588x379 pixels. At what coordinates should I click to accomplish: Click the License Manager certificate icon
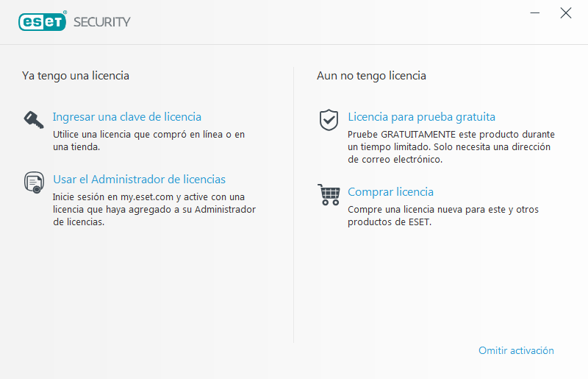click(34, 182)
